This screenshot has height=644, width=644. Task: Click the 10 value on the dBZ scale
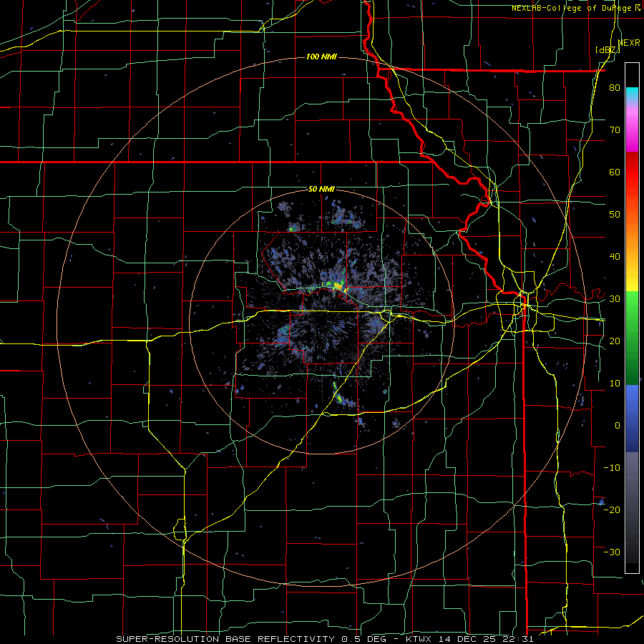click(615, 384)
